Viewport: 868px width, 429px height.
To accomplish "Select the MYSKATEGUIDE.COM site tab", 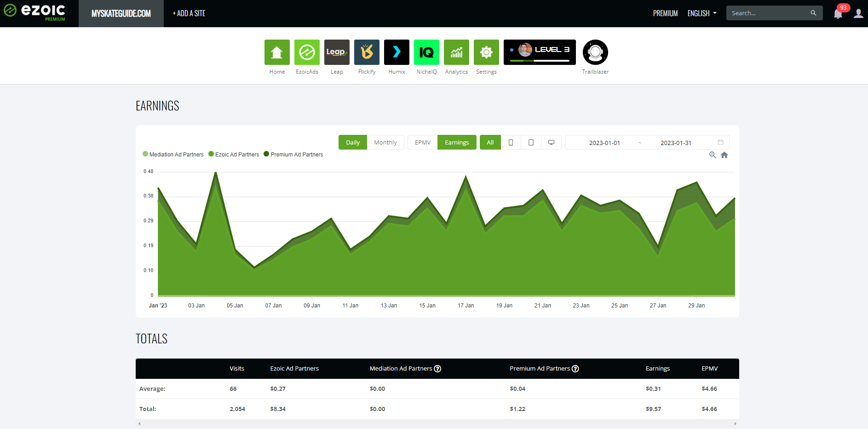I will tap(121, 13).
